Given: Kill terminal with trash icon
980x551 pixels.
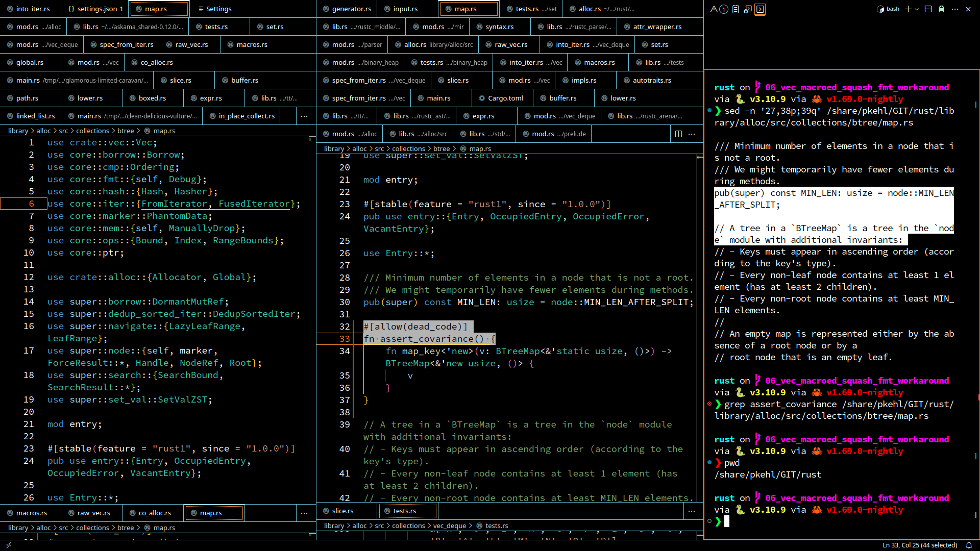Looking at the screenshot, I should 942,9.
